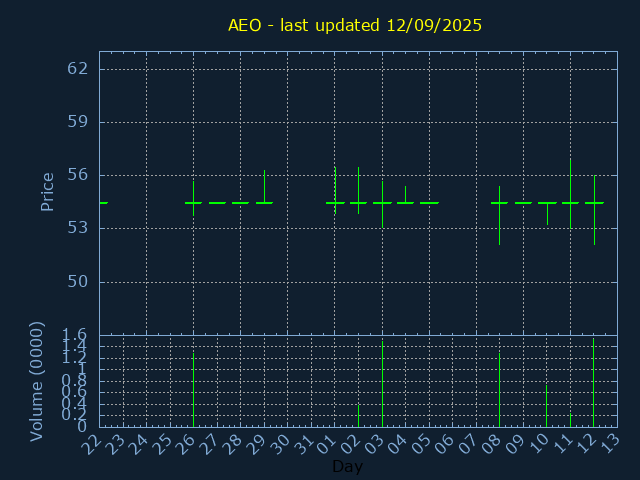640x480 pixels.
Task: Click the volume bar for day 08
Action: coord(500,390)
